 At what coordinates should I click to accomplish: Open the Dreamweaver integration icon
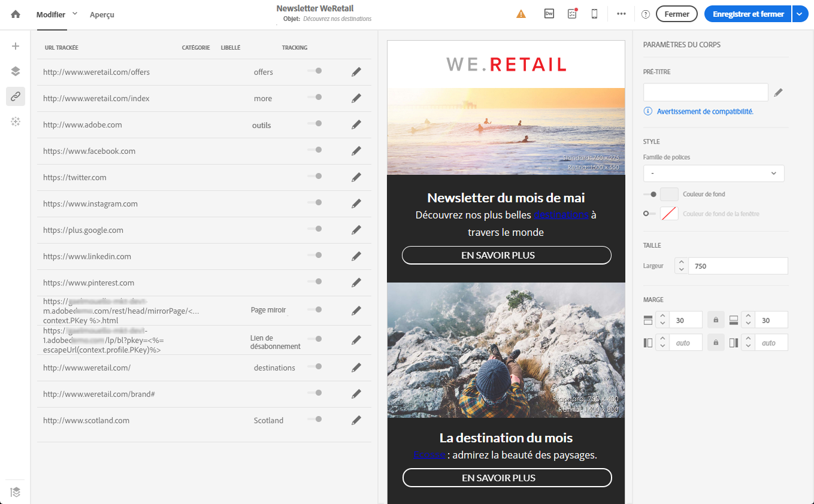point(549,14)
